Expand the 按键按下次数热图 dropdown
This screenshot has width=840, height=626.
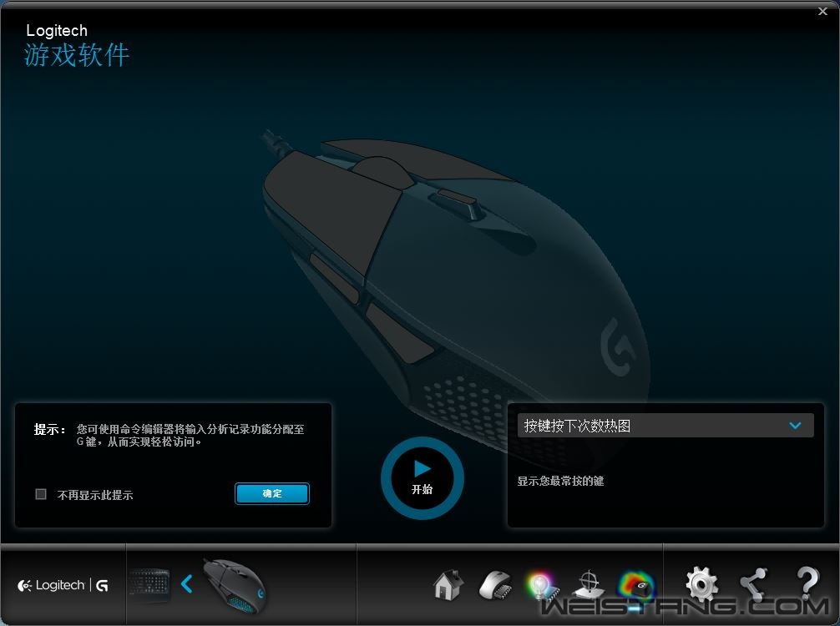point(665,426)
